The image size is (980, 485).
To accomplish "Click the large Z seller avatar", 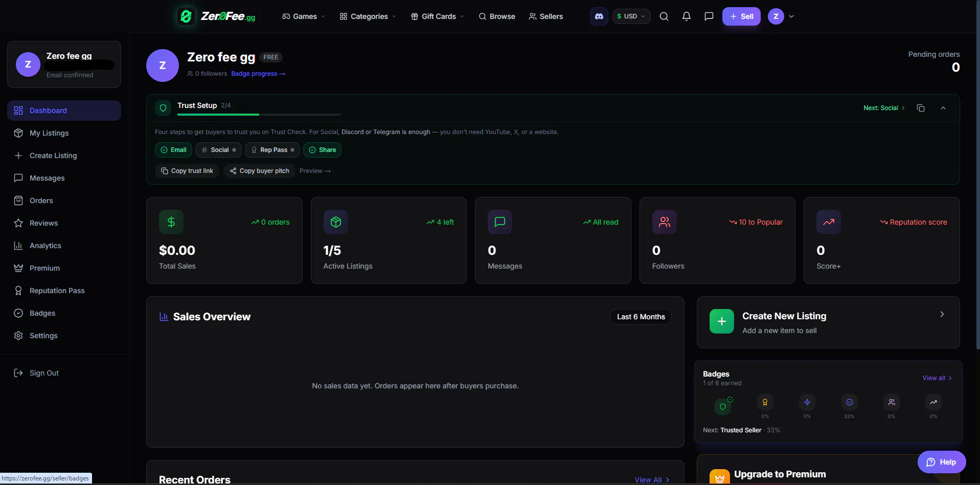I will point(163,65).
